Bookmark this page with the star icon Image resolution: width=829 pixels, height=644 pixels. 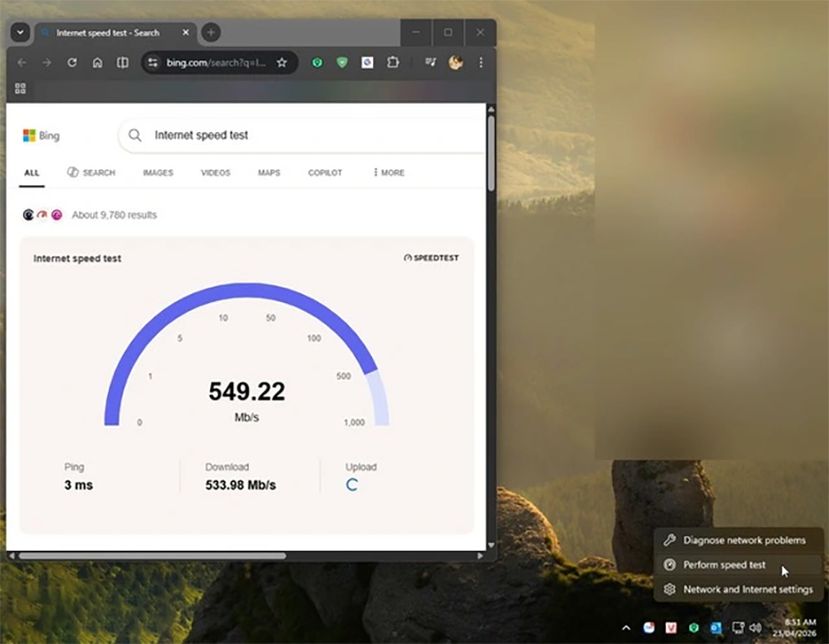282,62
